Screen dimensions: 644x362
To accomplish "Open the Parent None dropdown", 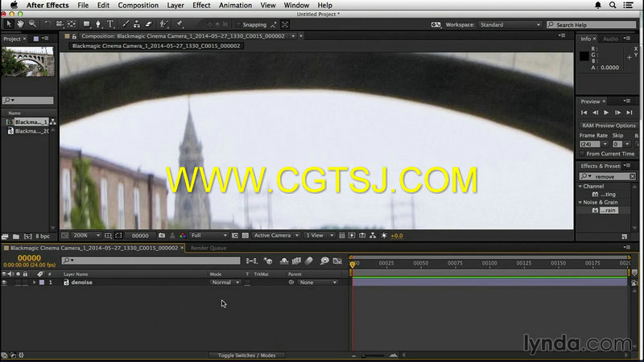I will 318,282.
